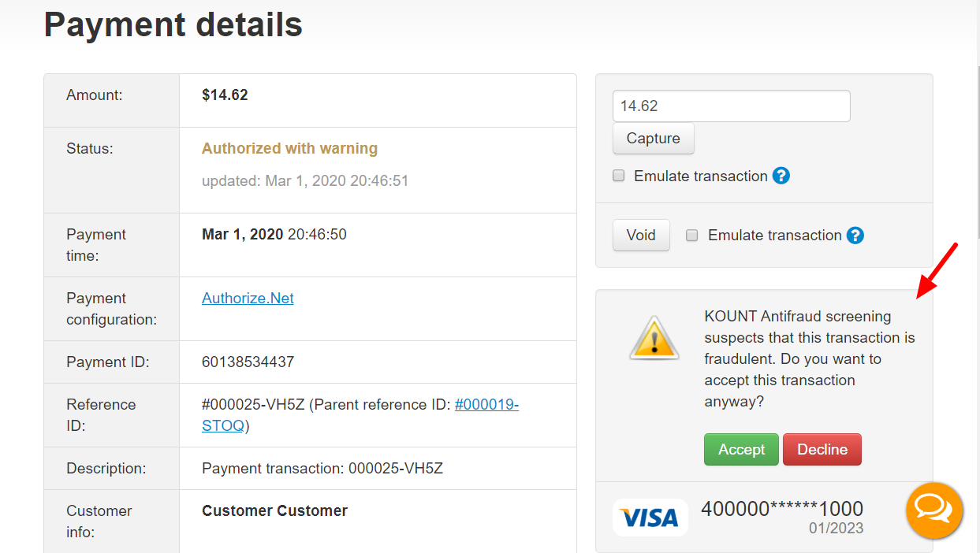Viewport: 980px width, 553px height.
Task: Click the VISA card logo
Action: tap(650, 518)
